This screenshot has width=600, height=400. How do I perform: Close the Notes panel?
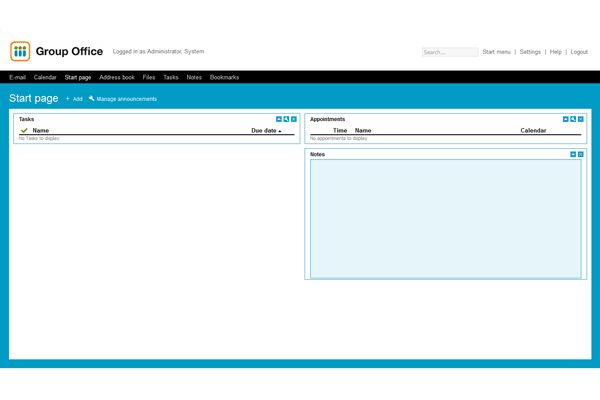pos(581,155)
